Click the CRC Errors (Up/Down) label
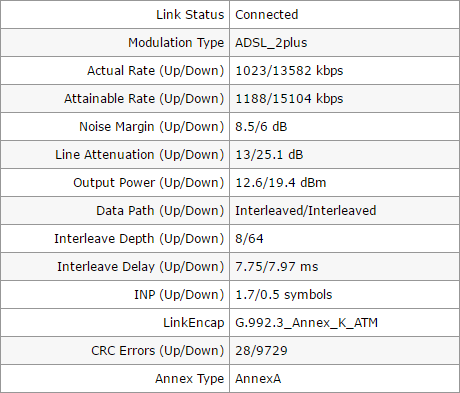Viewport: 460px width, 393px height. coord(157,351)
